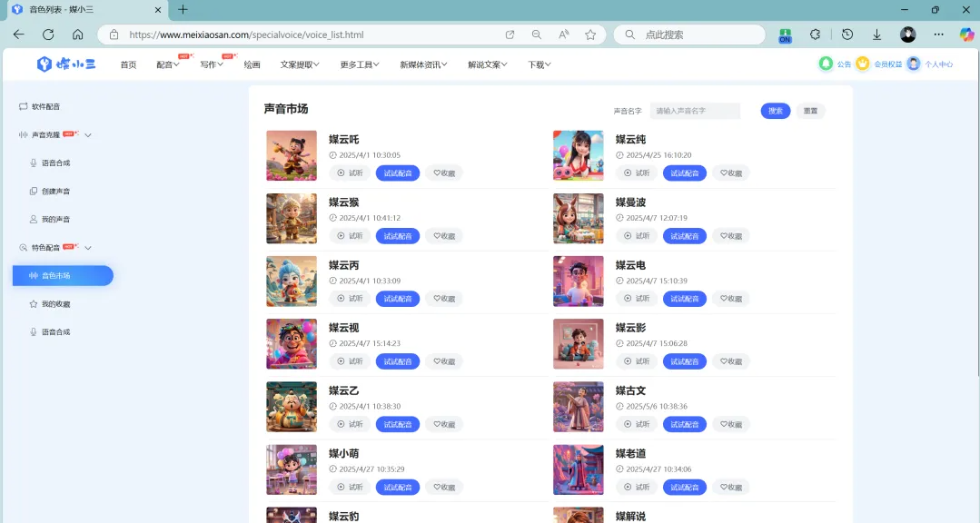
Task: Reload the page with the refresh icon
Action: (x=48, y=35)
